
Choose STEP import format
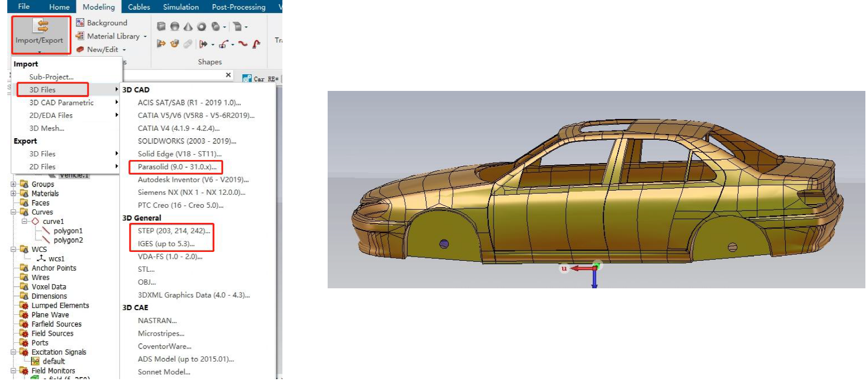click(174, 231)
